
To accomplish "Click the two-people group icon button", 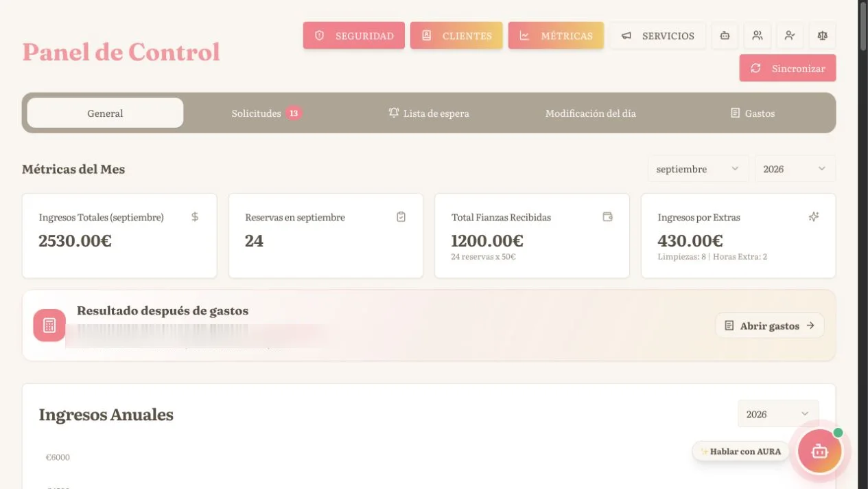I will click(758, 36).
